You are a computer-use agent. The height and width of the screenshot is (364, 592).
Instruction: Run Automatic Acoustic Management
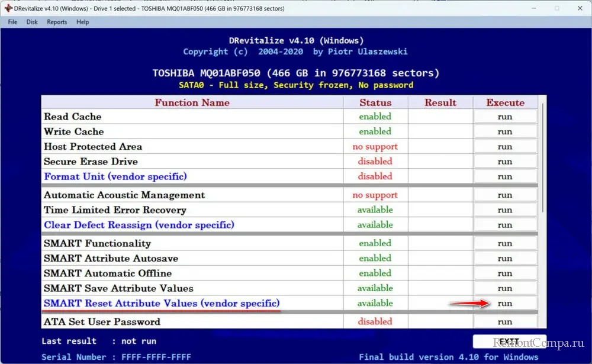point(505,195)
